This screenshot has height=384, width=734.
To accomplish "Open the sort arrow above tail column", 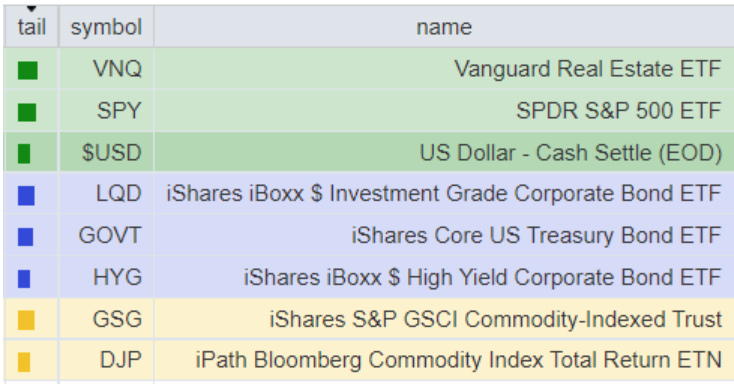I will click(31, 9).
